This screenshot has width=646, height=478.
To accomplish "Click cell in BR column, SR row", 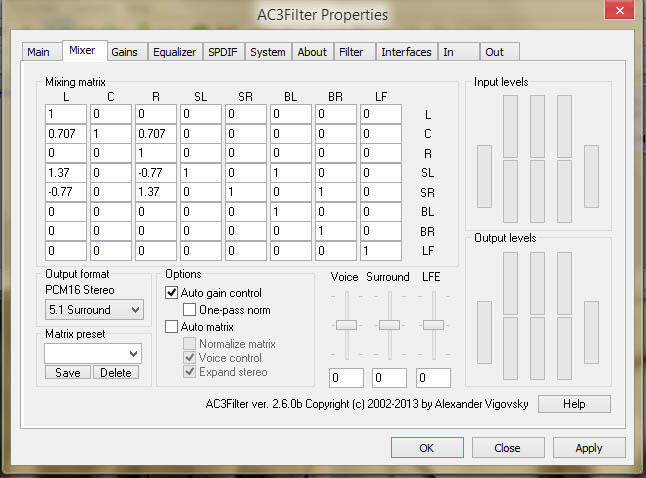I will pyautogui.click(x=336, y=192).
